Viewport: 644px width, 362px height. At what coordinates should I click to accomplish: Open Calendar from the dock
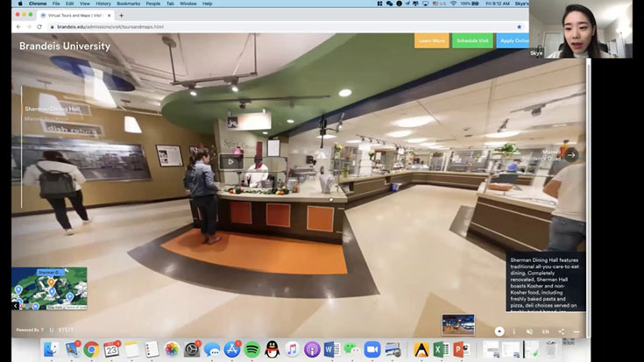111,350
